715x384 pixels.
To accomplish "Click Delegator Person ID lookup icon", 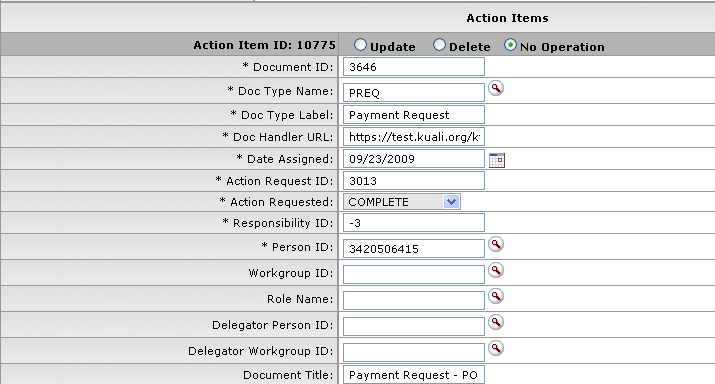I will 496,322.
